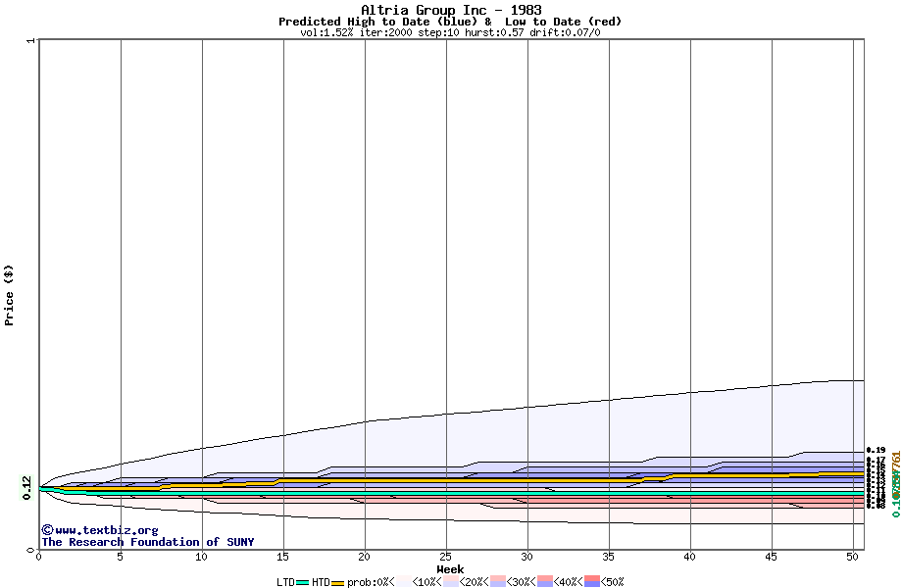Click the x-axis tick label '35'
The image size is (902, 588).
608,557
